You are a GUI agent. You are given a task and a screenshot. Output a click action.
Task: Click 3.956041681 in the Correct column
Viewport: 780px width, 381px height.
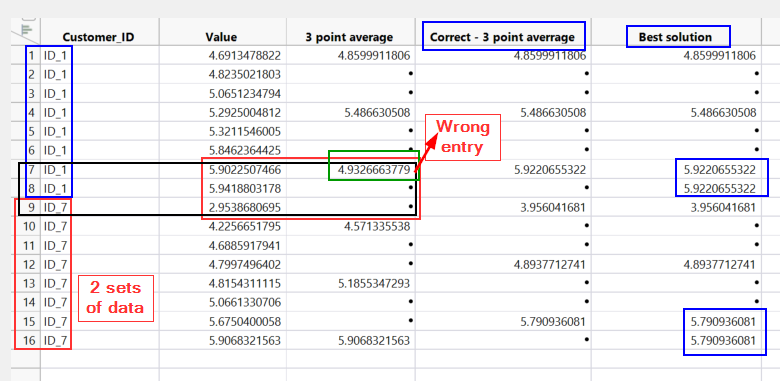(553, 207)
